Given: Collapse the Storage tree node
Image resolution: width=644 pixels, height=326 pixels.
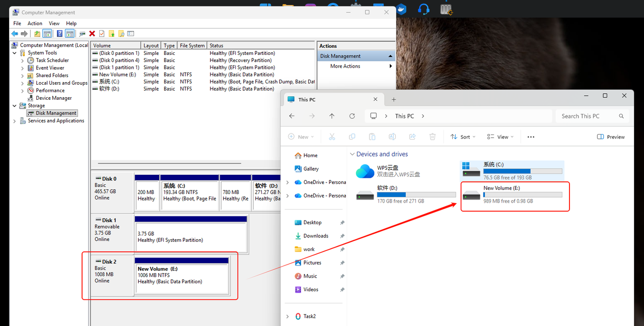Looking at the screenshot, I should (x=14, y=106).
